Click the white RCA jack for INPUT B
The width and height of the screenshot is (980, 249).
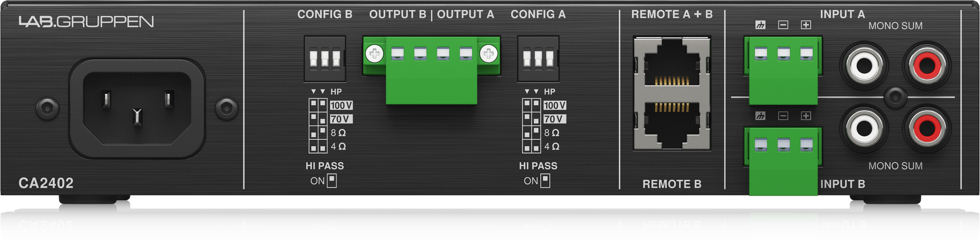tap(864, 128)
